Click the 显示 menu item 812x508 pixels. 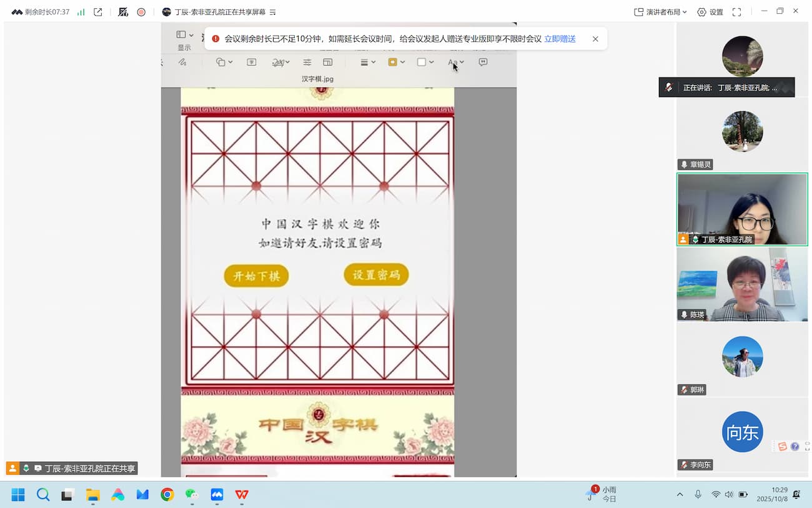coord(183,47)
